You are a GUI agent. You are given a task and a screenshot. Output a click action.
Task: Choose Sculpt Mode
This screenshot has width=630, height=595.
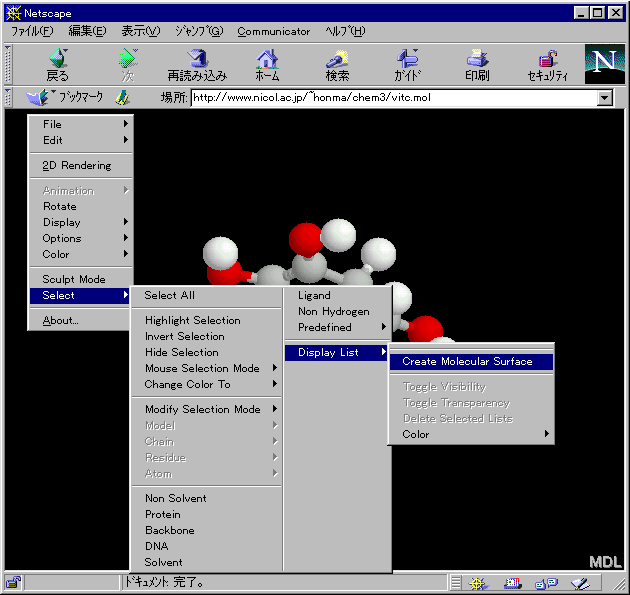click(x=81, y=279)
